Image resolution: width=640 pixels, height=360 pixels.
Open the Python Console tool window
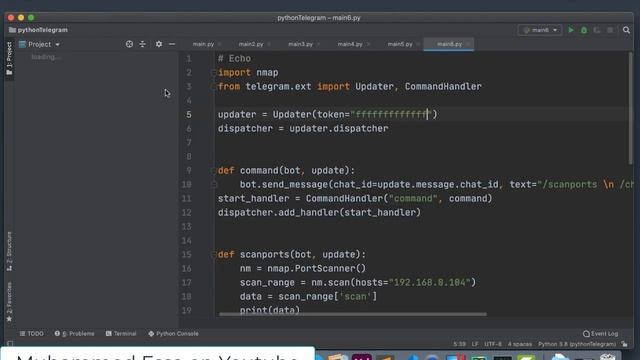coord(173,333)
